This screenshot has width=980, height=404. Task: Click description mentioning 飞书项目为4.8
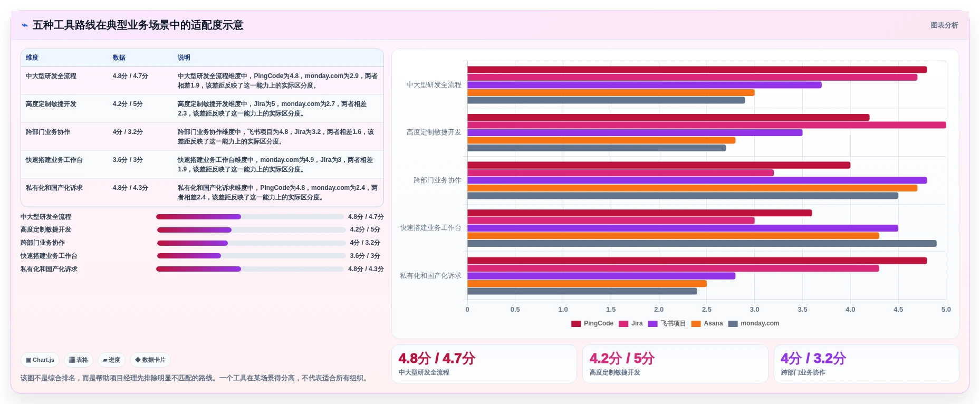pos(276,137)
